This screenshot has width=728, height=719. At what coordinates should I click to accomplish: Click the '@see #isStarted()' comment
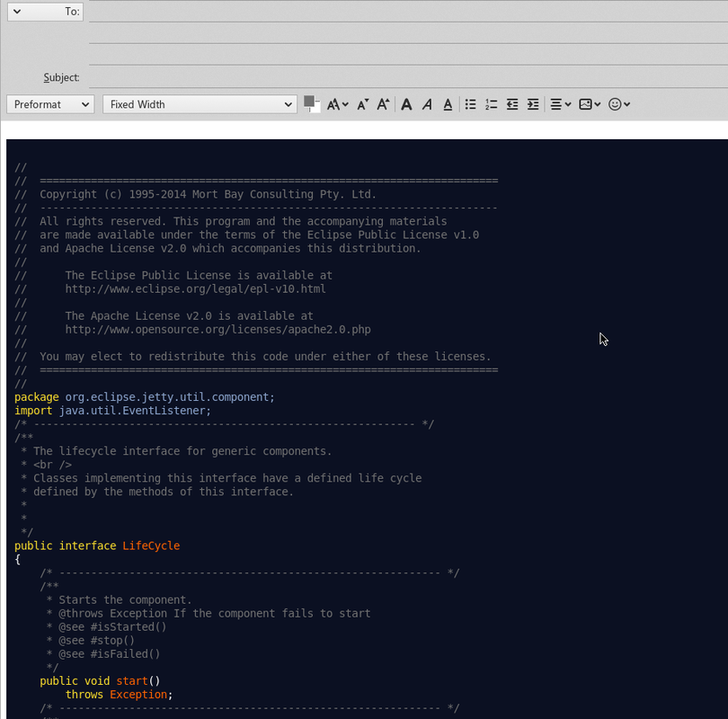click(x=112, y=627)
